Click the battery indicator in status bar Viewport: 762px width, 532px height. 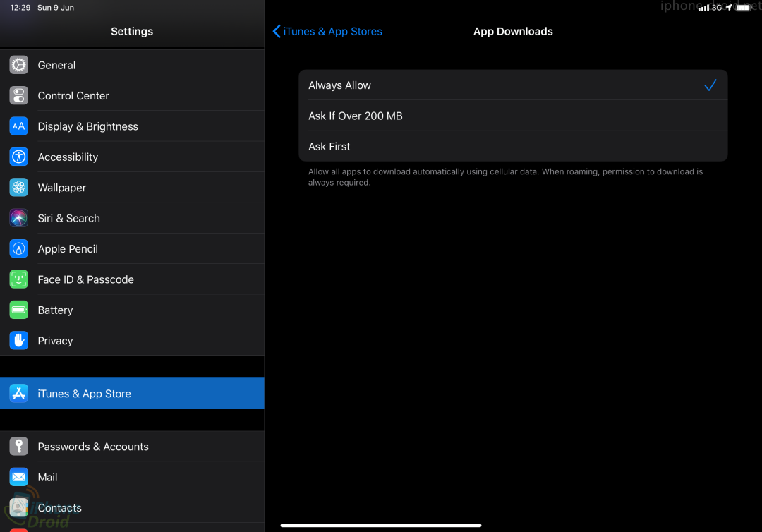click(x=743, y=7)
